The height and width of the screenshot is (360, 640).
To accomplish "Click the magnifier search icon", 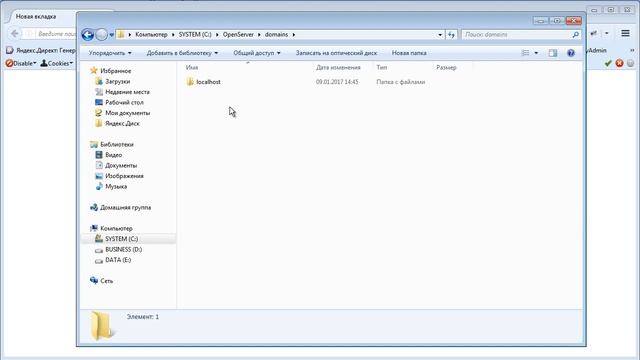I will tap(576, 35).
